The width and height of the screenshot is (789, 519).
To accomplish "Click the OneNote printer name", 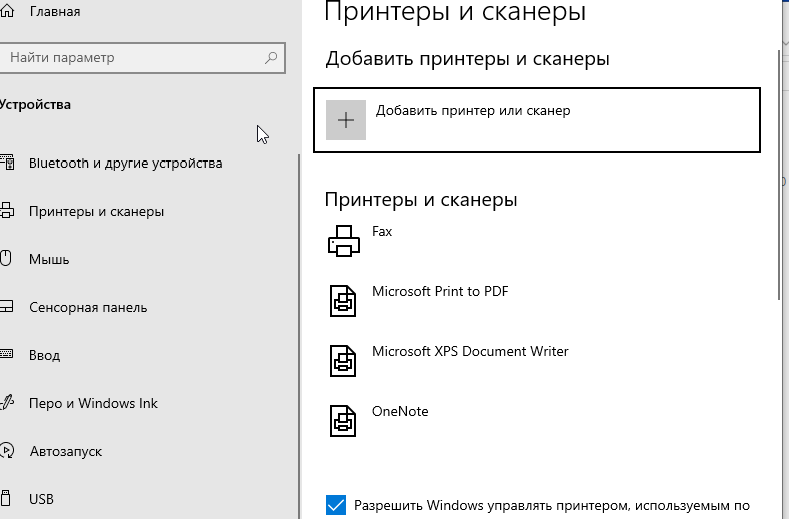I will pos(400,411).
